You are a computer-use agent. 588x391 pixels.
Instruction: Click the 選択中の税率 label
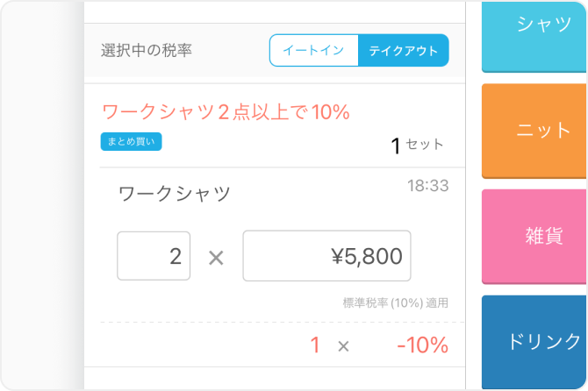point(147,51)
